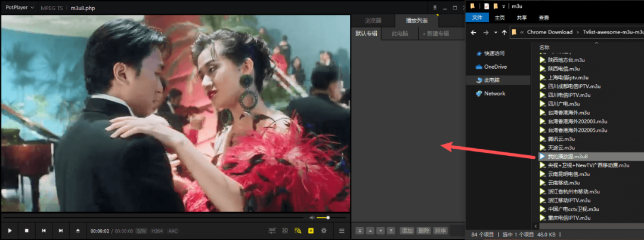Switch to the 播放列表 tab
This screenshot has height=240, width=644.
point(416,20)
